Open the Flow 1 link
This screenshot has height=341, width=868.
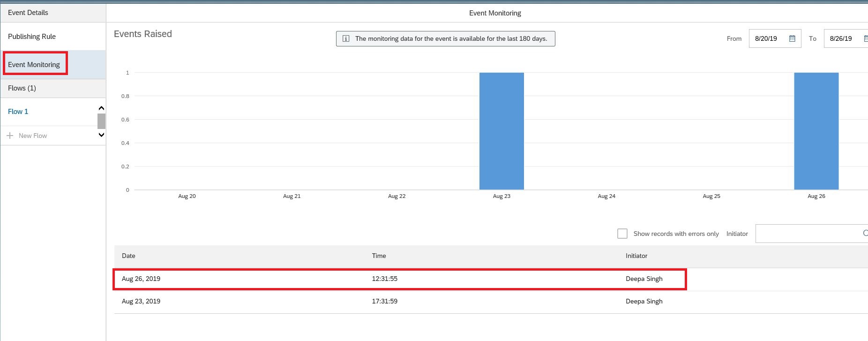point(18,112)
